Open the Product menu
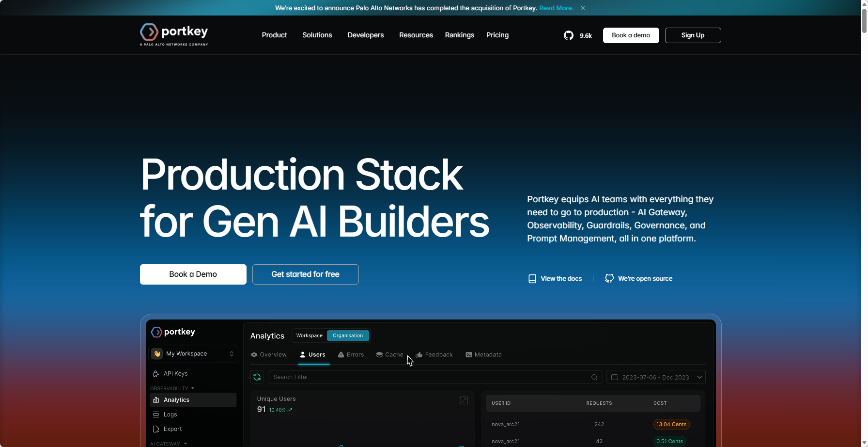 coord(275,35)
